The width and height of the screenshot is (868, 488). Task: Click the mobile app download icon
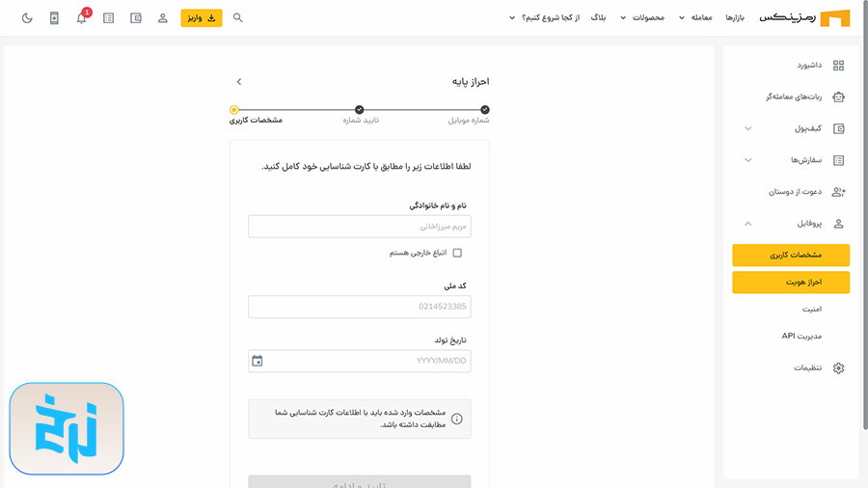(54, 17)
